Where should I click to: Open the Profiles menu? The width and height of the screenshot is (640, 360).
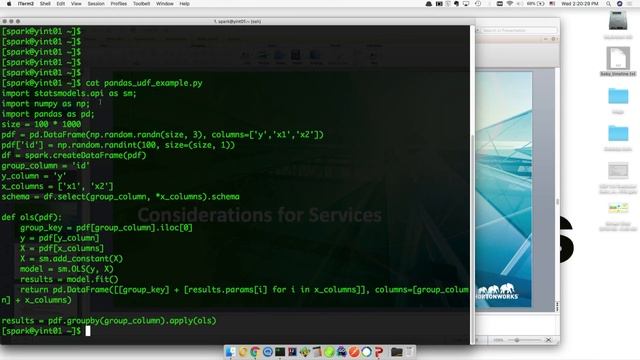click(119, 4)
